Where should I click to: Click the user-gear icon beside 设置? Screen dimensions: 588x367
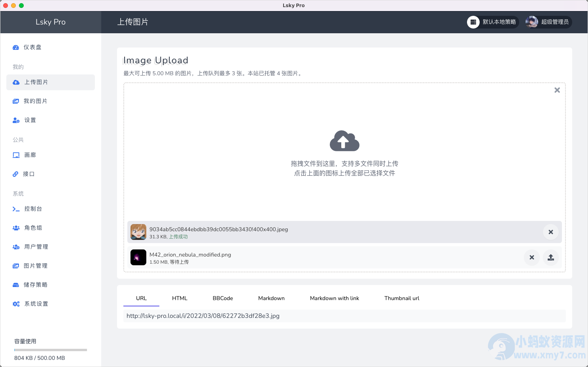point(16,120)
